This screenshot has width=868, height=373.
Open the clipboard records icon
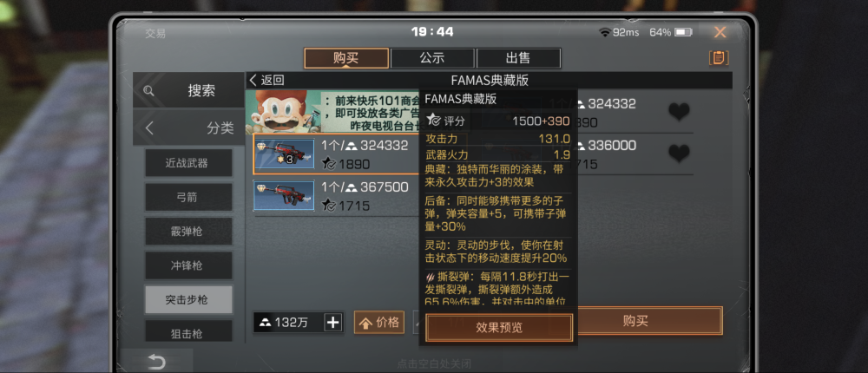tap(719, 58)
